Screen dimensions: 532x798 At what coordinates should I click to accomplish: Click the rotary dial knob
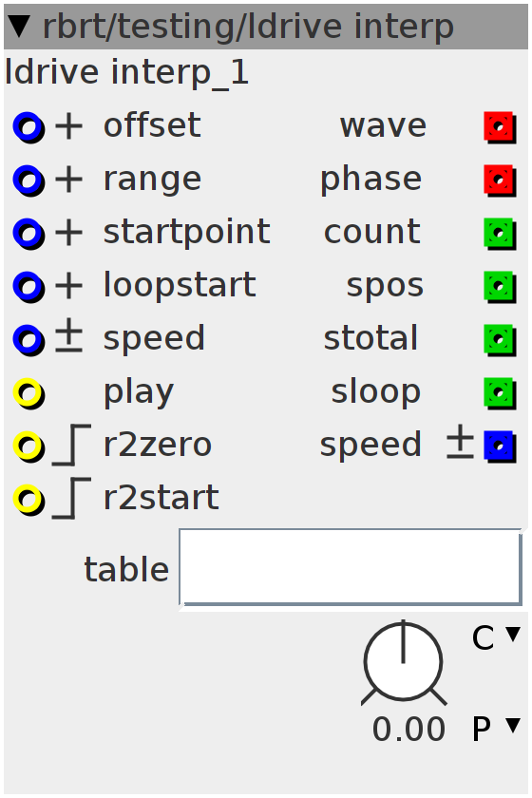403,662
